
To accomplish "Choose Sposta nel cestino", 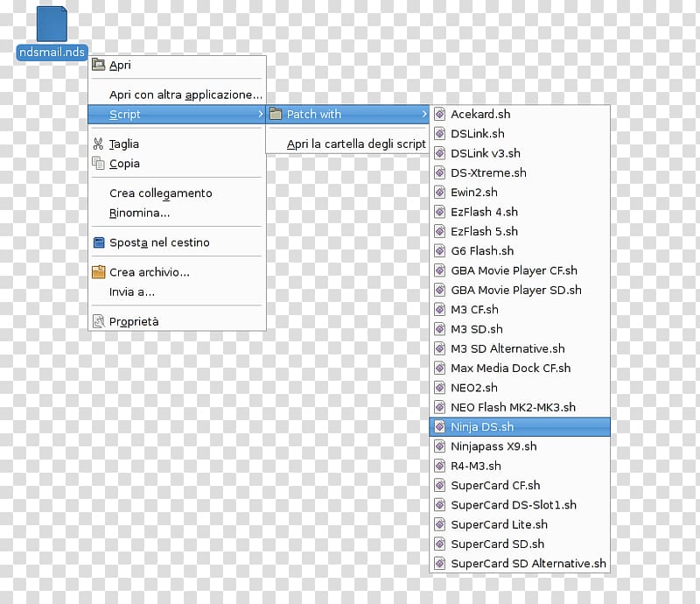I will [178, 242].
